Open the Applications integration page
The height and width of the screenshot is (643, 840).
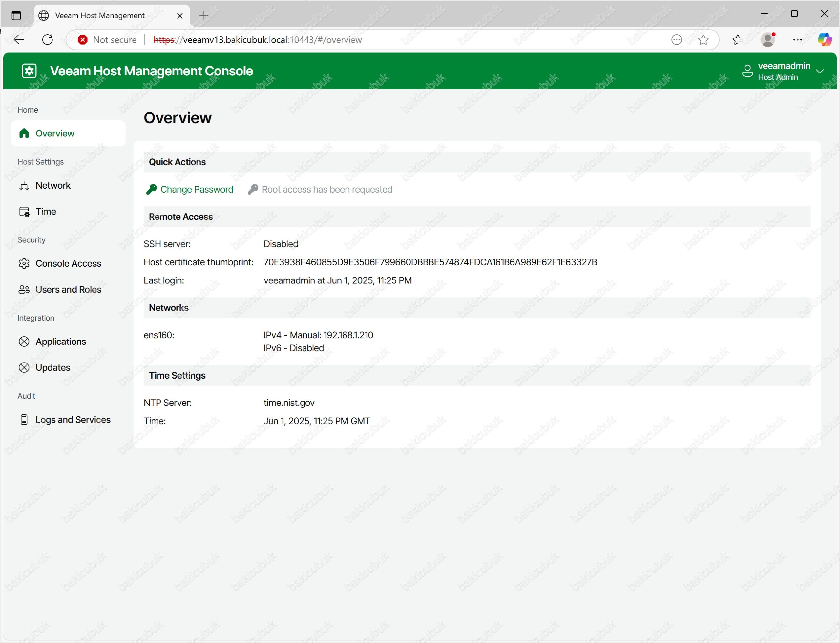(68, 342)
